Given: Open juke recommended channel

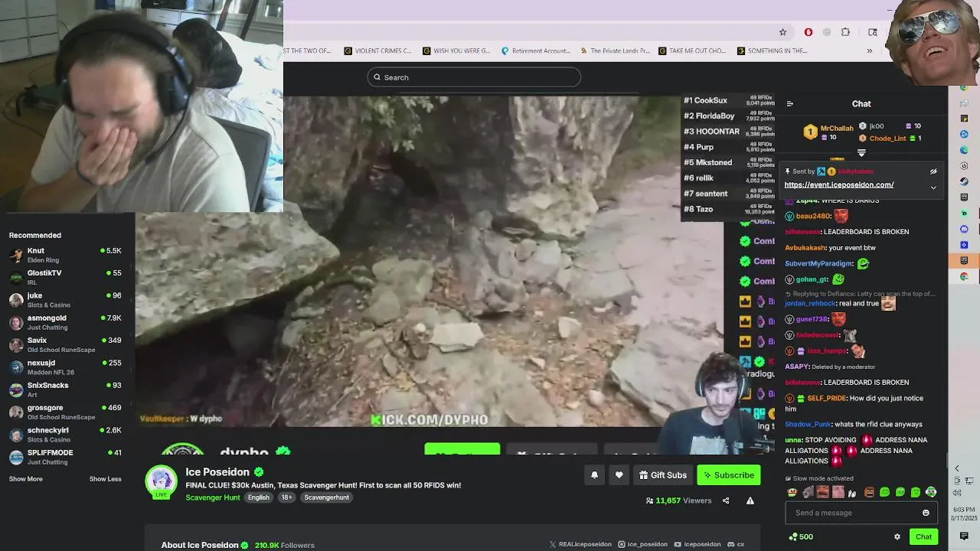Looking at the screenshot, I should [x=65, y=300].
